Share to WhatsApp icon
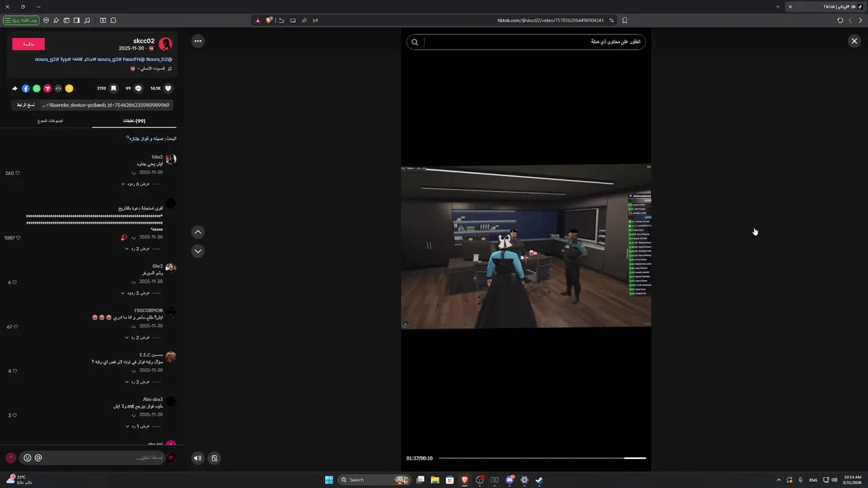The image size is (868, 488). (37, 88)
